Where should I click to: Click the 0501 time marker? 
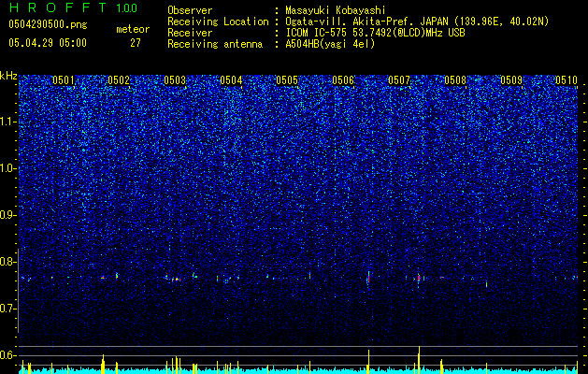64,79
